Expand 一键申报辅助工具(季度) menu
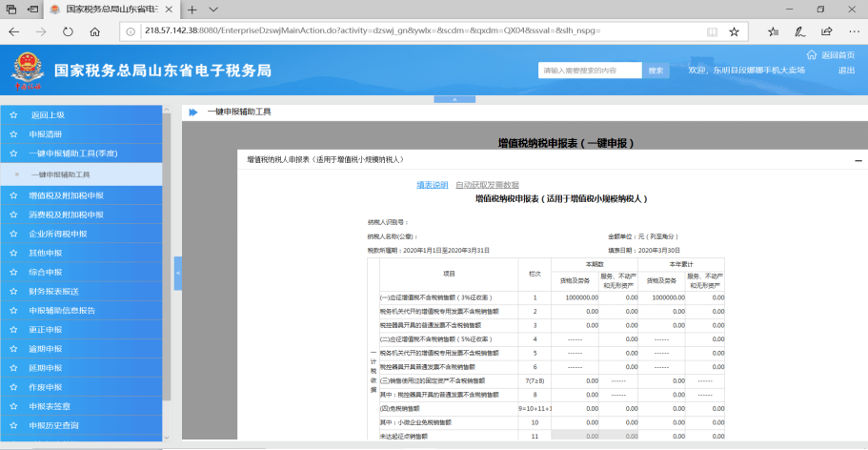The height and width of the screenshot is (450, 868). click(81, 153)
